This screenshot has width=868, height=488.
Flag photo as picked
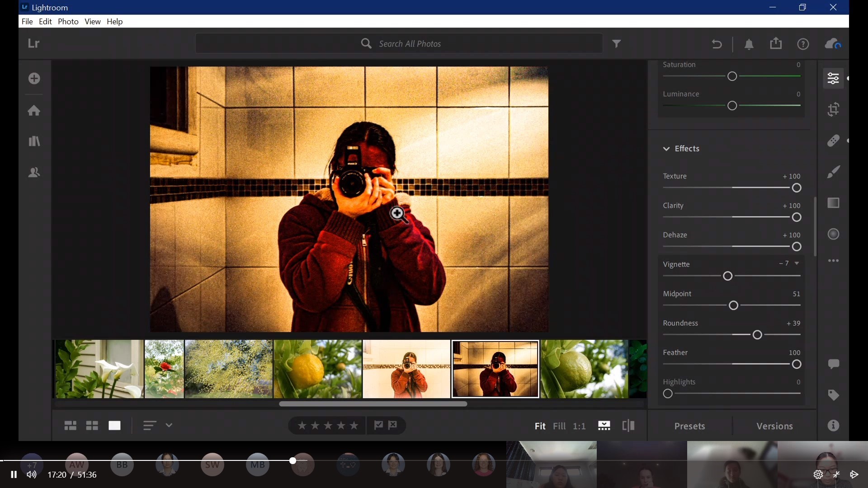(x=378, y=425)
